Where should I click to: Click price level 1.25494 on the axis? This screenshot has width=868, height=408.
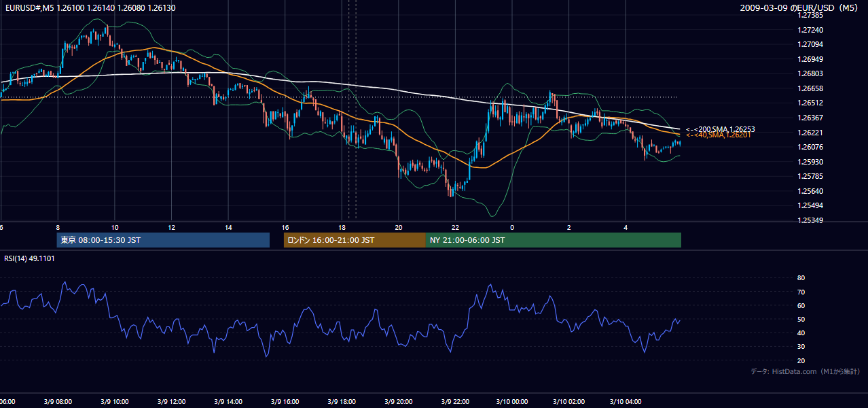[x=810, y=205]
